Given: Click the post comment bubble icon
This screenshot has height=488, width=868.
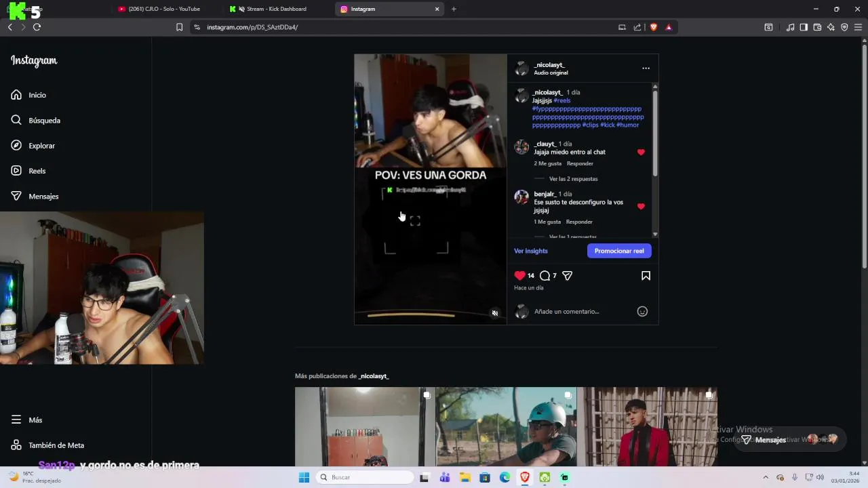Looking at the screenshot, I should (x=545, y=275).
